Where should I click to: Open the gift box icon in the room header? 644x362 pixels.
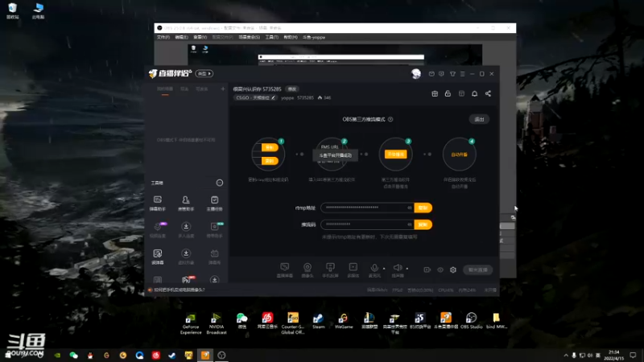[x=435, y=93]
